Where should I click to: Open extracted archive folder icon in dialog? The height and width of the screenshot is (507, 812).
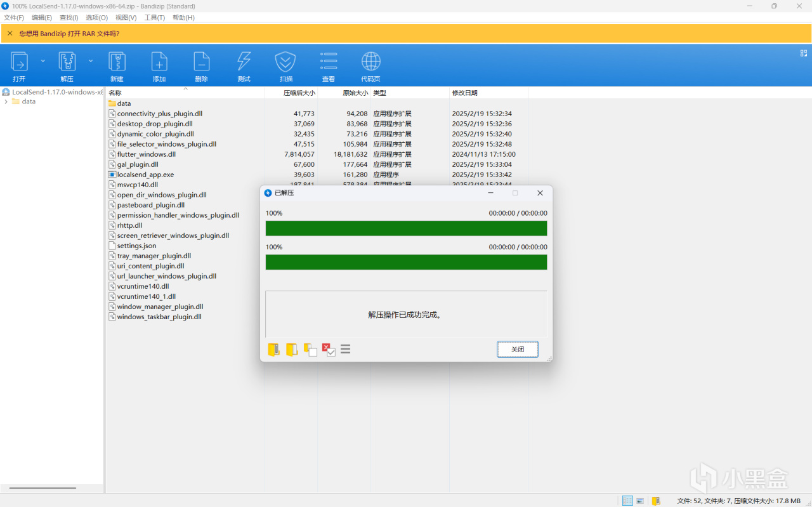(x=274, y=350)
